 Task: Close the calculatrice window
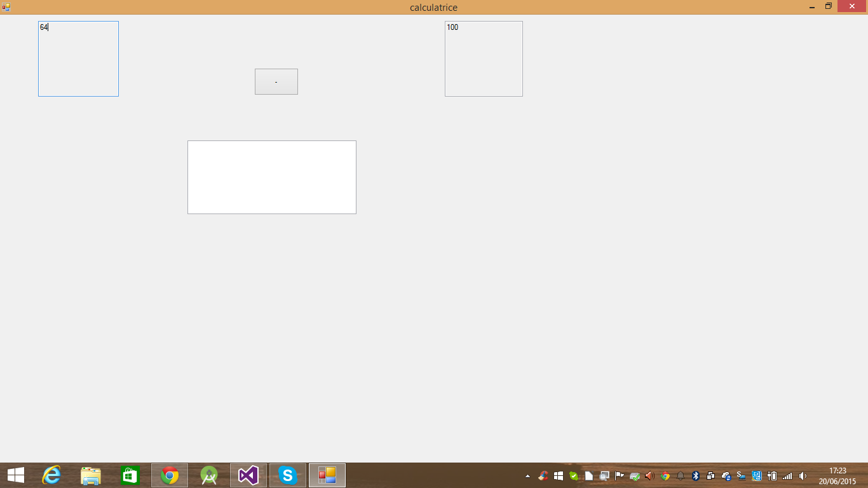click(x=852, y=7)
